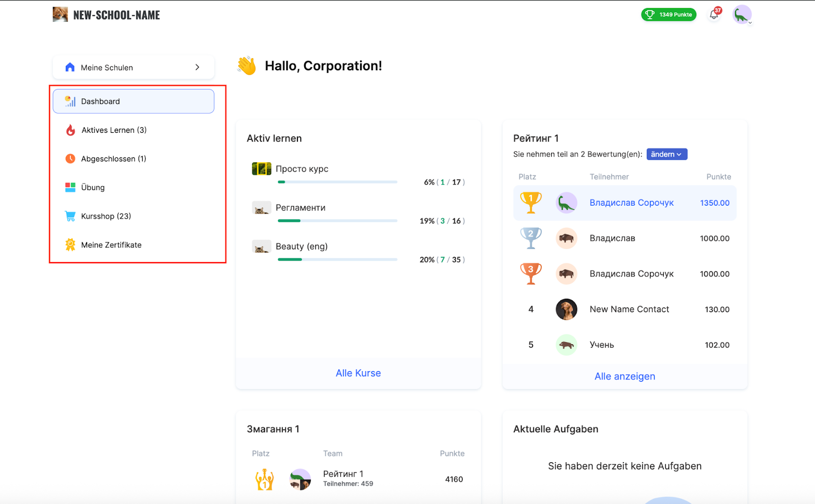Click the 4160 team points value
Image resolution: width=815 pixels, height=504 pixels.
(454, 479)
